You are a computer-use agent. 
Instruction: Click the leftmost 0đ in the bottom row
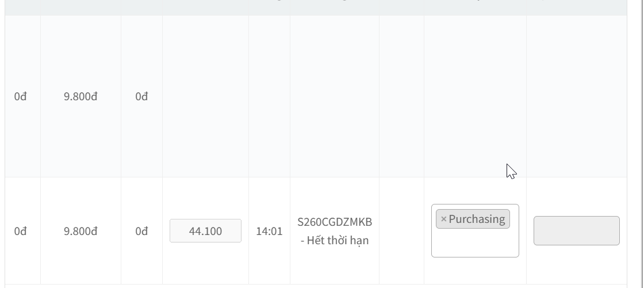click(x=21, y=232)
